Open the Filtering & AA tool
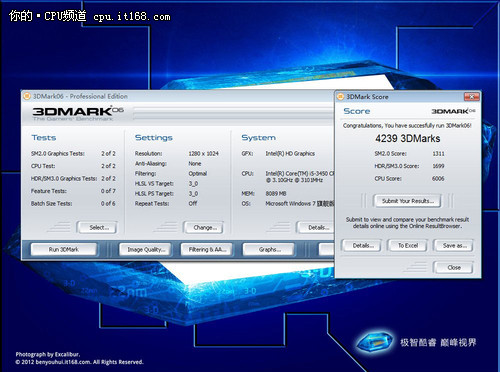Viewport: 500px width, 372px height. (x=206, y=249)
